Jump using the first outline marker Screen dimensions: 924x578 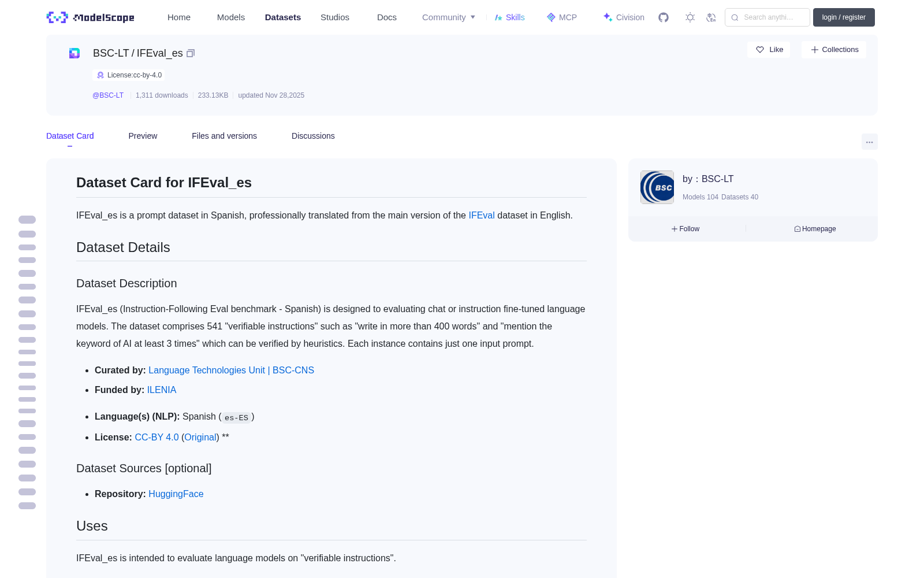coord(27,220)
